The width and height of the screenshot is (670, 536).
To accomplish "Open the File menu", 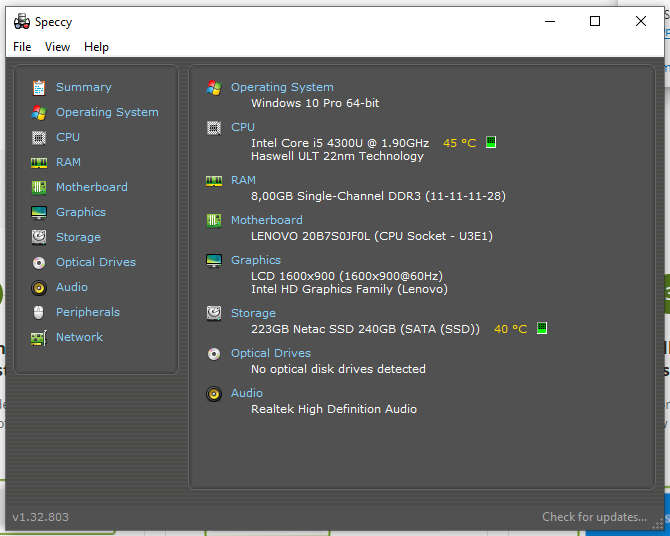I will click(x=22, y=47).
